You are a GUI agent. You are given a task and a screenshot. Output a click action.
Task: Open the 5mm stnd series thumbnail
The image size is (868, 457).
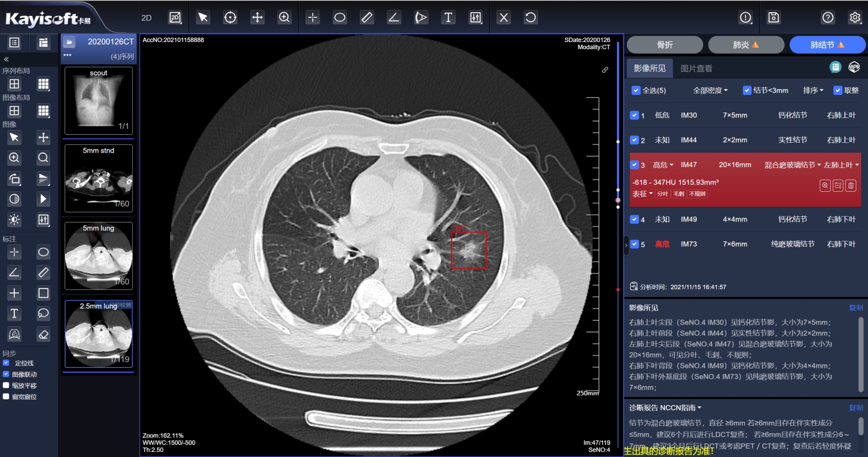pos(99,179)
